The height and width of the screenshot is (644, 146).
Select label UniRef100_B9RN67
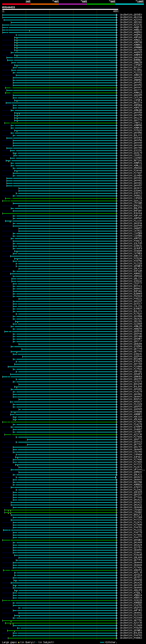coord(131,60)
